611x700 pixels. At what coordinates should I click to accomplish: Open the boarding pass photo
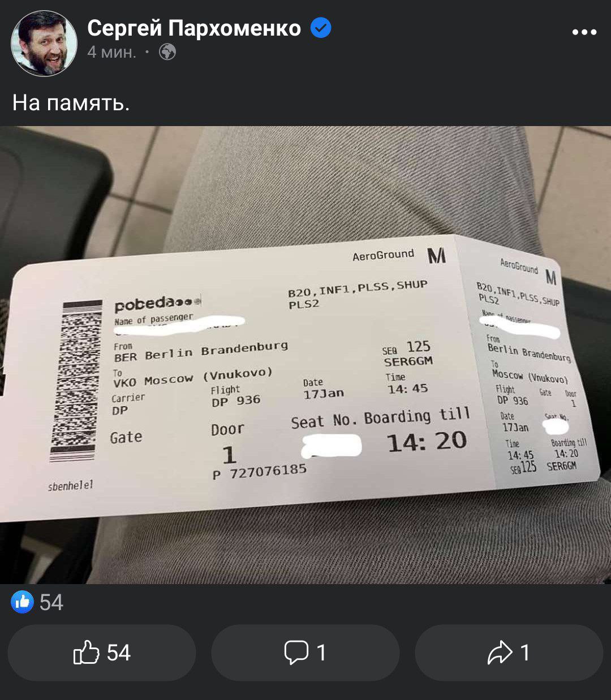(x=305, y=355)
